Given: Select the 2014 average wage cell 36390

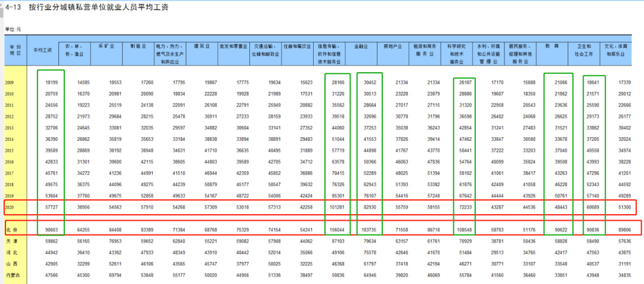Looking at the screenshot, I should (x=51, y=140).
